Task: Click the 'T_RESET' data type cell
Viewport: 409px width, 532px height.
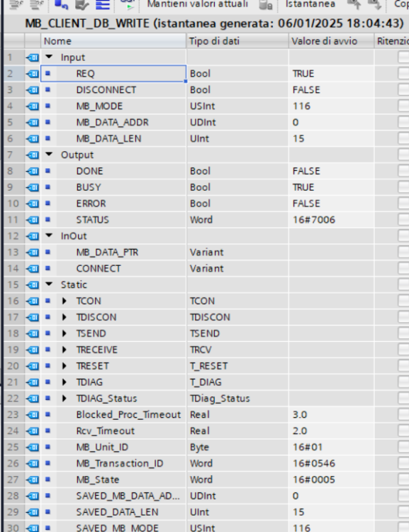Action: point(237,366)
